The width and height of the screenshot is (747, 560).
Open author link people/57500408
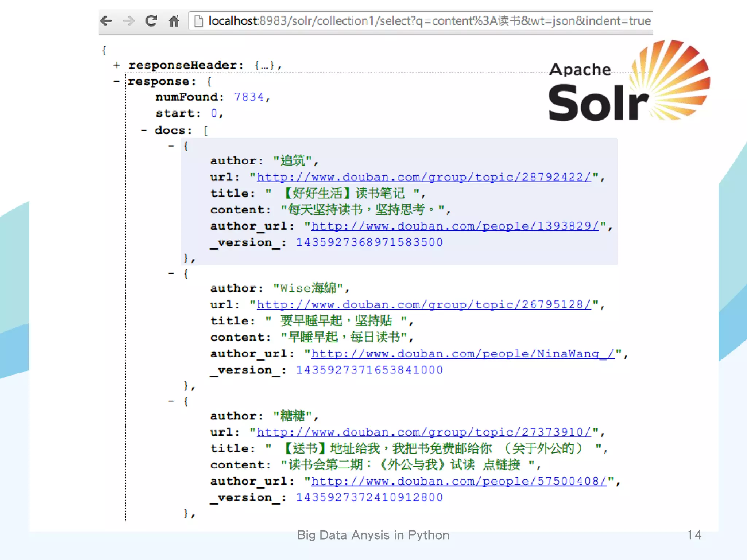[458, 481]
